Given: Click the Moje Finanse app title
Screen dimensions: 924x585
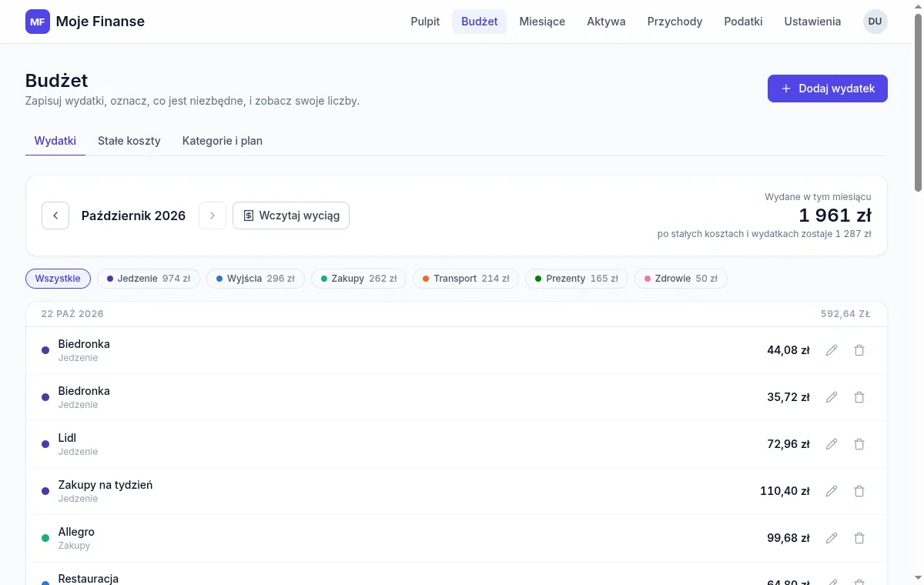Looking at the screenshot, I should pos(100,22).
